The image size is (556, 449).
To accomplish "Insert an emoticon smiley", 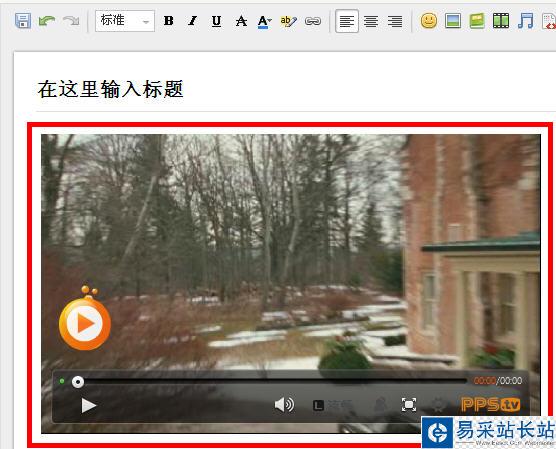I will (x=429, y=21).
